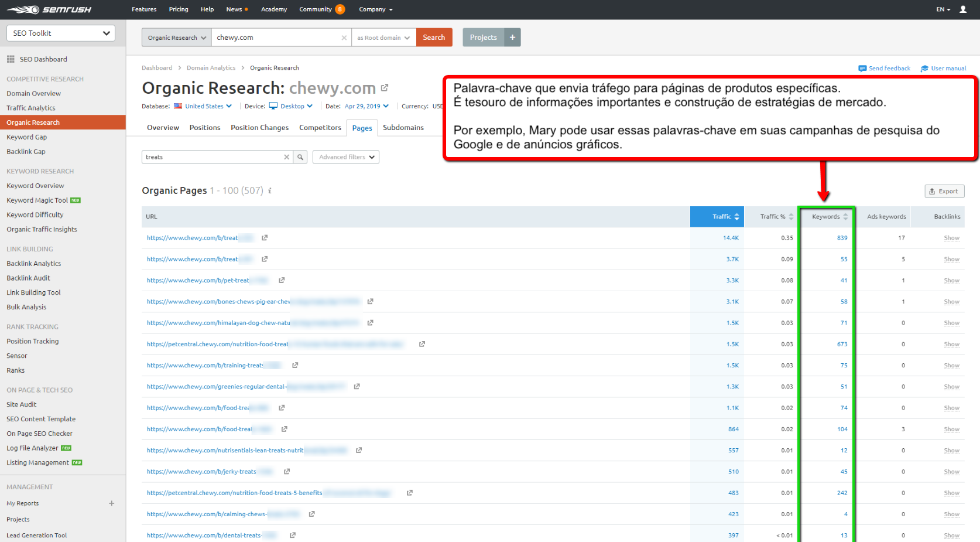This screenshot has height=542, width=980.
Task: Click the User manual graduation cap icon
Action: coord(924,69)
